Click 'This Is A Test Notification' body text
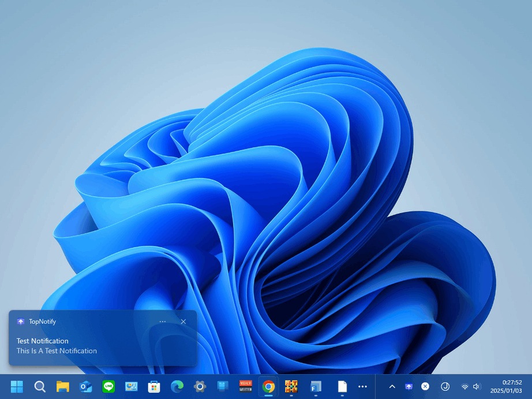This screenshot has width=532, height=399. click(x=57, y=350)
